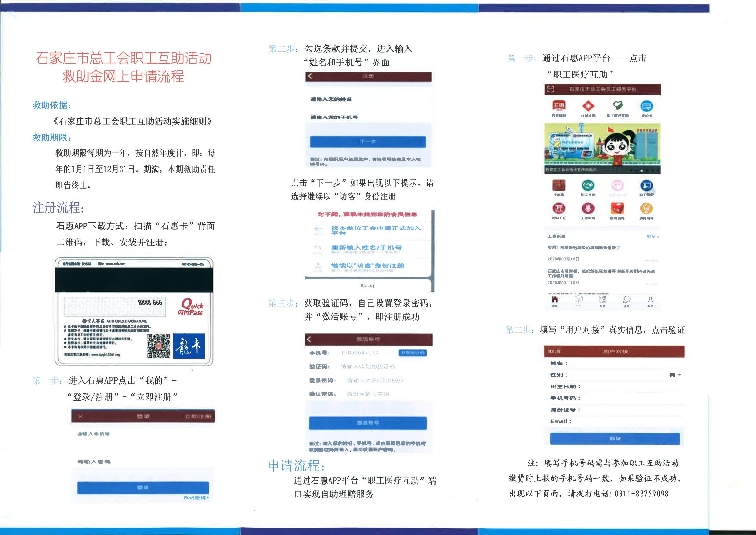Click the card number 8888 666
Image resolution: width=756 pixels, height=535 pixels.
[150, 303]
